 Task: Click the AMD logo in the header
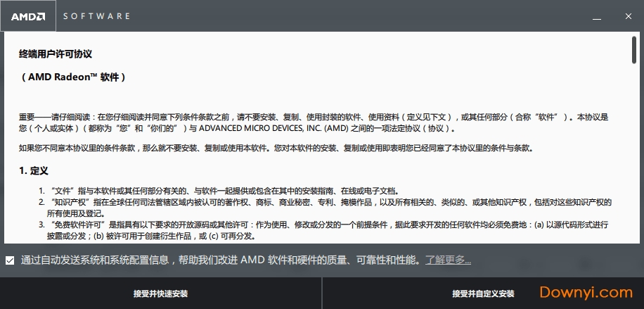pyautogui.click(x=28, y=16)
